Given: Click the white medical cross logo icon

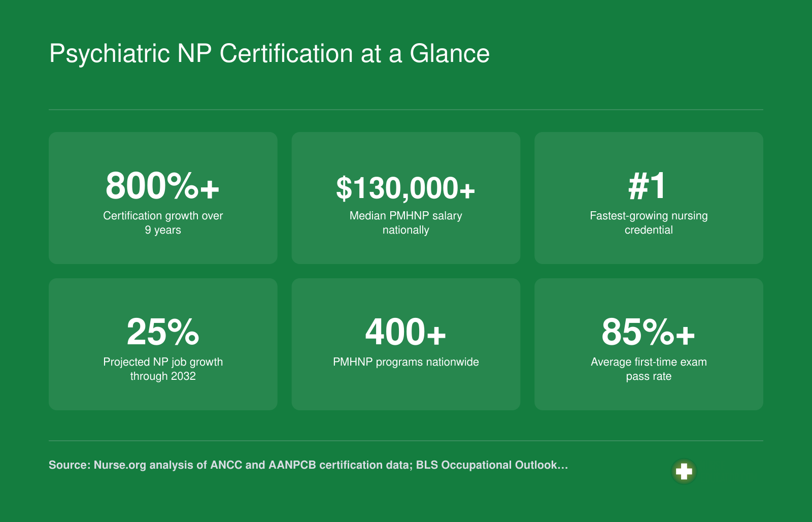Looking at the screenshot, I should (x=684, y=472).
